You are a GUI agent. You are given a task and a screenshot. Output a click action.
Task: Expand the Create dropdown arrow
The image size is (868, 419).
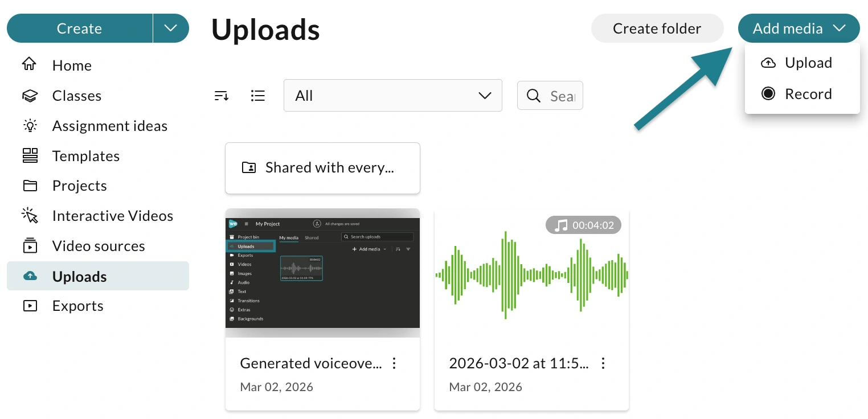click(x=171, y=28)
